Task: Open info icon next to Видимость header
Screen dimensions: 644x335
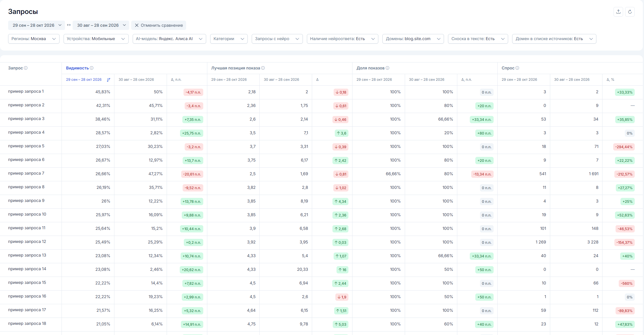Action: click(92, 68)
